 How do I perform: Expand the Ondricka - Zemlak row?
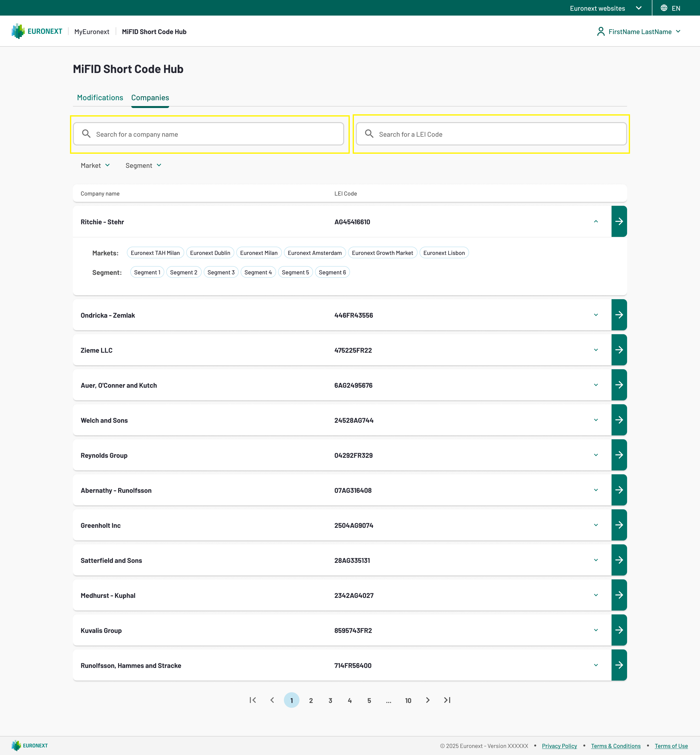(x=596, y=315)
